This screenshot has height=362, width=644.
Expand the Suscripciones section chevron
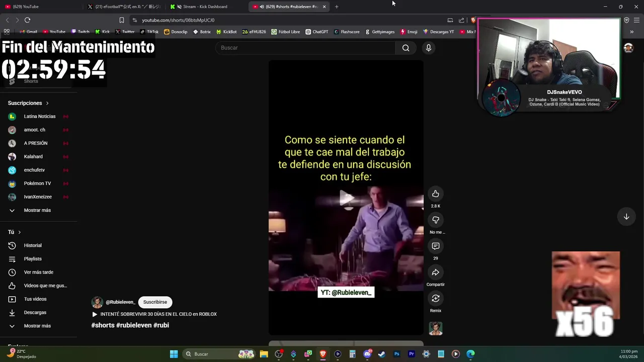coord(47,103)
